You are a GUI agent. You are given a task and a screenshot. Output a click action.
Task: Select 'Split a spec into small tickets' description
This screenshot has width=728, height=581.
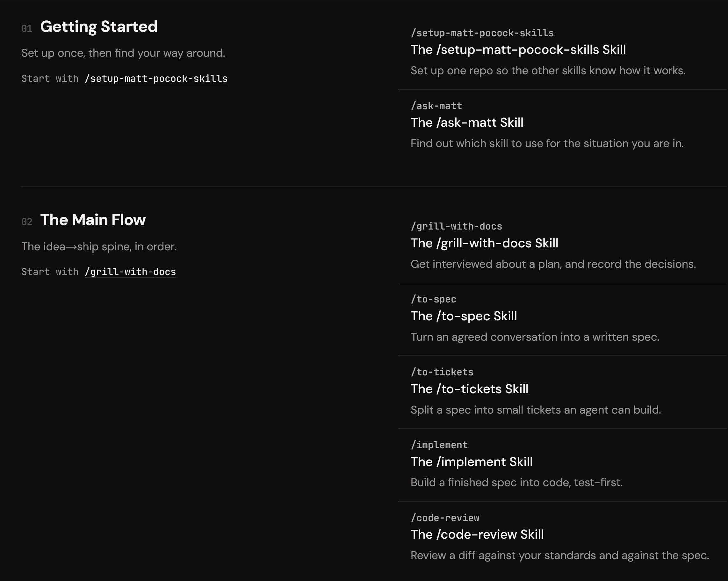tap(536, 410)
